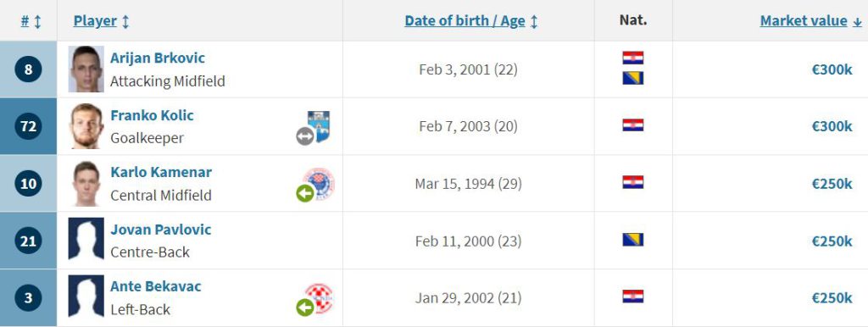Open Karlo Kamenar's €250k market value link
The height and width of the screenshot is (327, 868).
pyautogui.click(x=832, y=184)
